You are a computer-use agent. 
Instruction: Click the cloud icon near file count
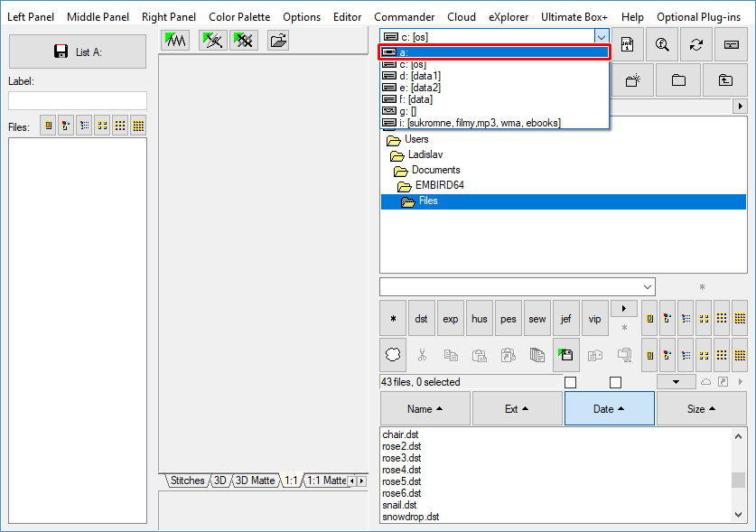pyautogui.click(x=705, y=382)
